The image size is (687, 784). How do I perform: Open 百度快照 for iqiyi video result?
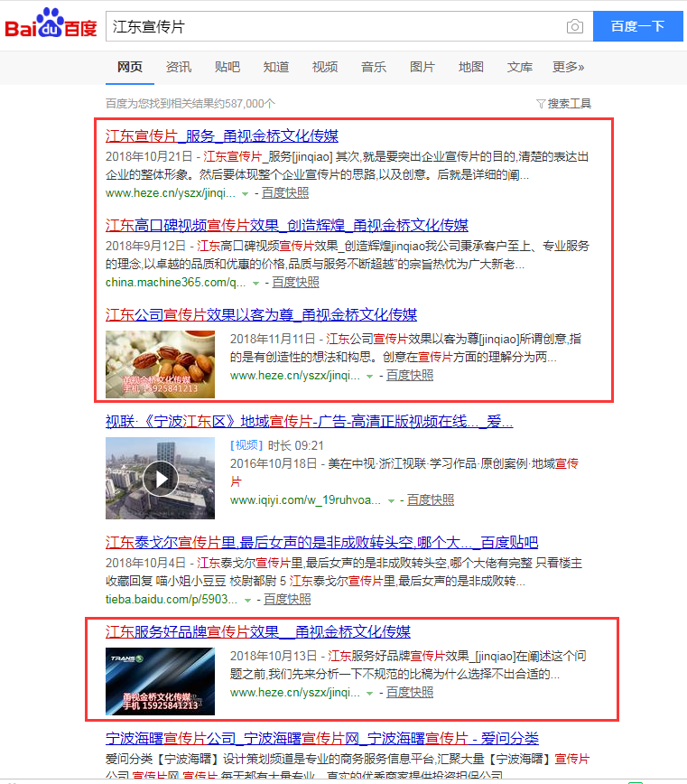tap(431, 500)
